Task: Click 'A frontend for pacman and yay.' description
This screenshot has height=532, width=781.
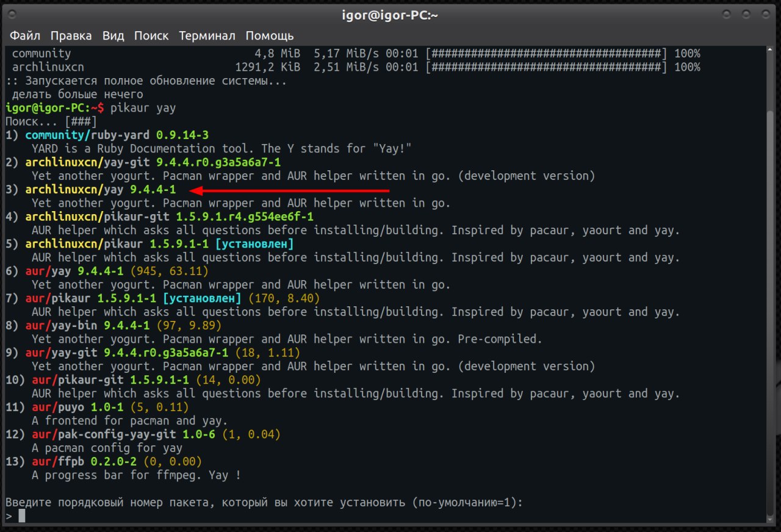Action: click(x=129, y=421)
